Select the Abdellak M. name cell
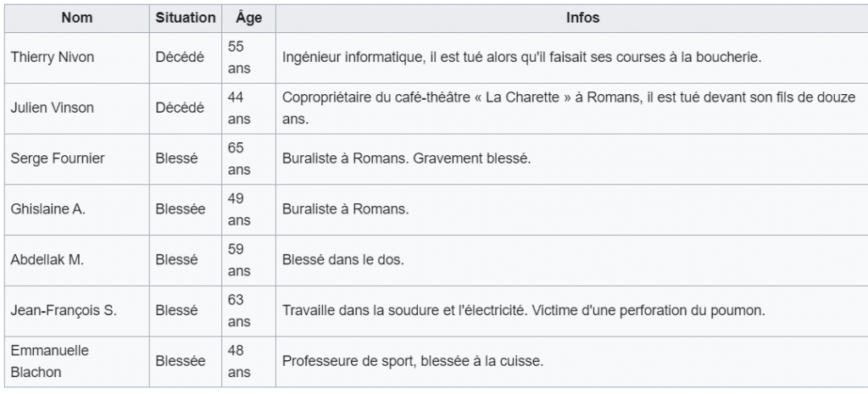 [77, 260]
